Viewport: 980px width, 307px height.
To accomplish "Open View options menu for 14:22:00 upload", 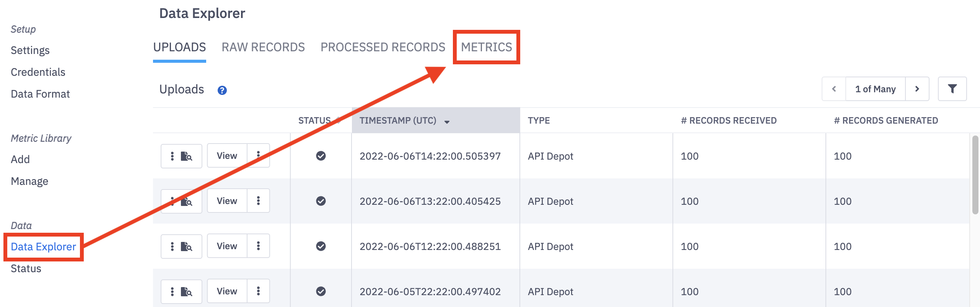I will pos(258,155).
